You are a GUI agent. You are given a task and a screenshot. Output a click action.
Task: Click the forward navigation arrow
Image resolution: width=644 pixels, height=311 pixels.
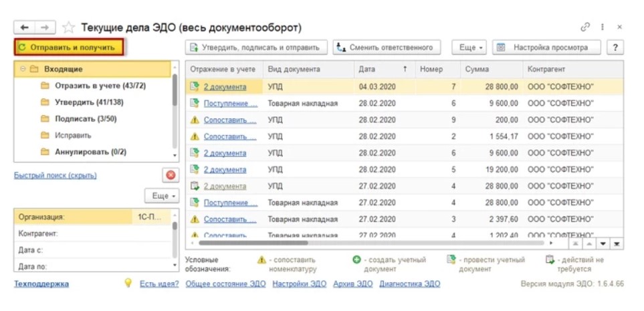tap(44, 27)
